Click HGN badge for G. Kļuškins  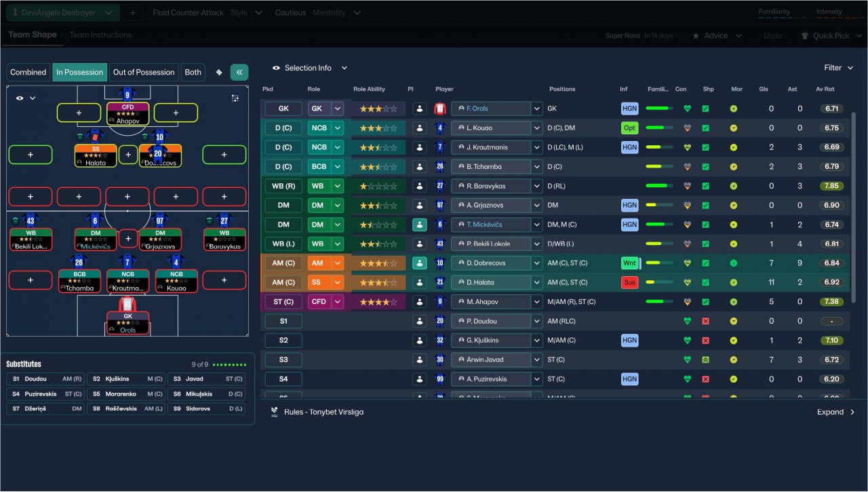(630, 341)
